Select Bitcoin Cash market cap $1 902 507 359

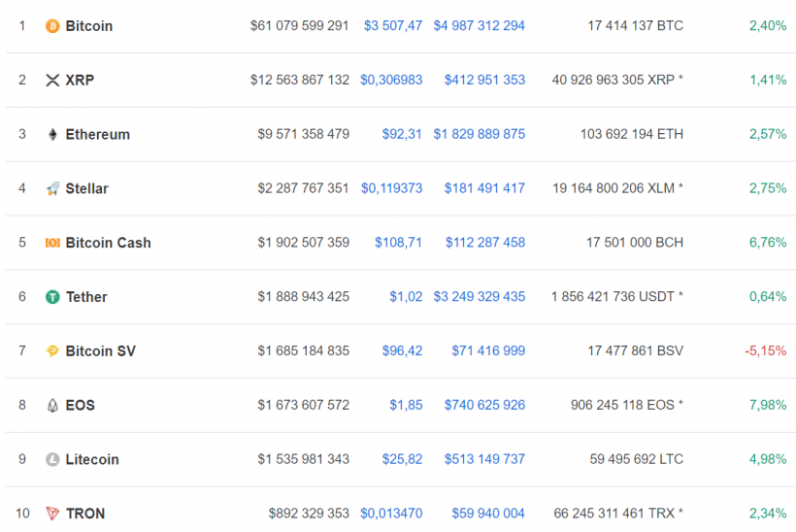303,243
